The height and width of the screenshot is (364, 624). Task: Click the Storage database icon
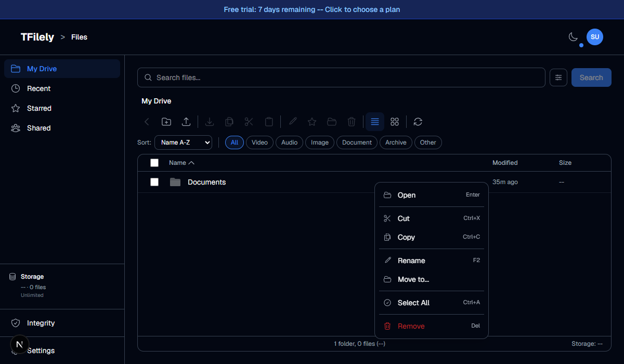[x=12, y=277]
